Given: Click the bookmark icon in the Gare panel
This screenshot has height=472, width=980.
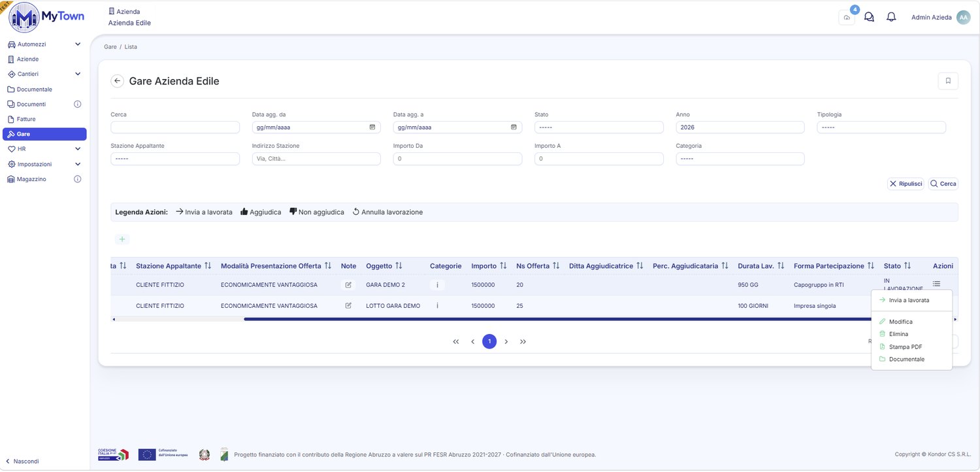Looking at the screenshot, I should pyautogui.click(x=948, y=81).
